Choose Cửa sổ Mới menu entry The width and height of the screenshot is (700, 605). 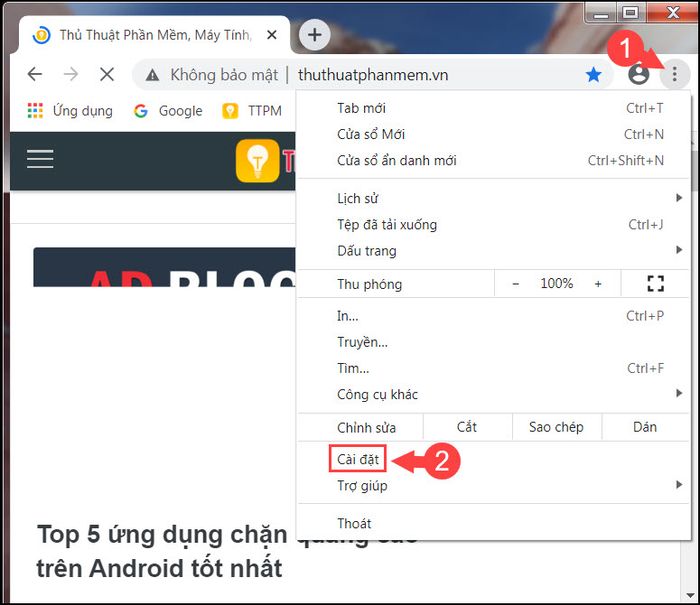coord(493,134)
